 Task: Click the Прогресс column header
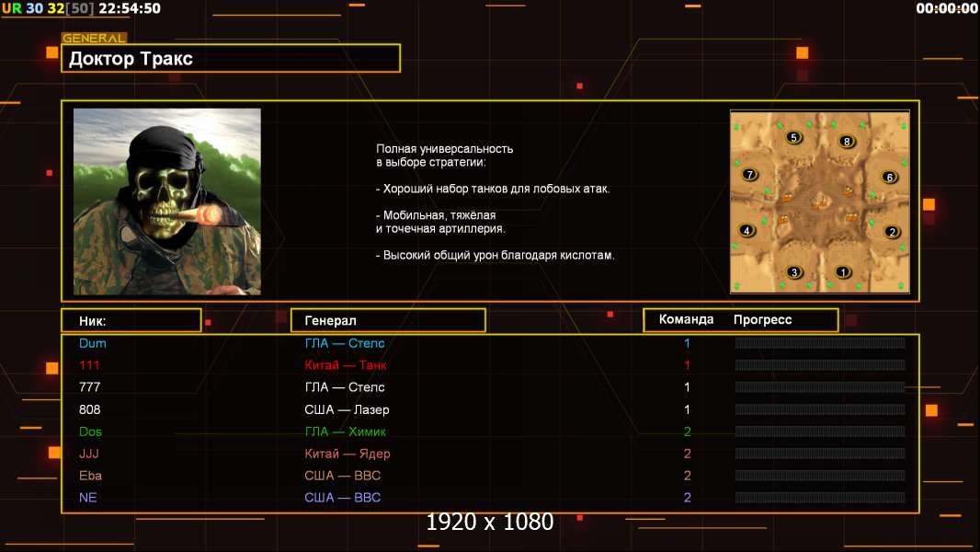[x=762, y=320]
